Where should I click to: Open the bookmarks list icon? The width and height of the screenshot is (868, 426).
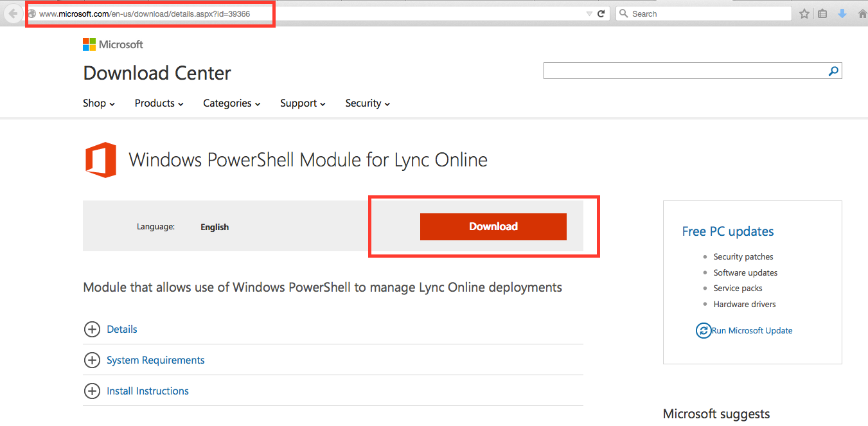(x=822, y=13)
